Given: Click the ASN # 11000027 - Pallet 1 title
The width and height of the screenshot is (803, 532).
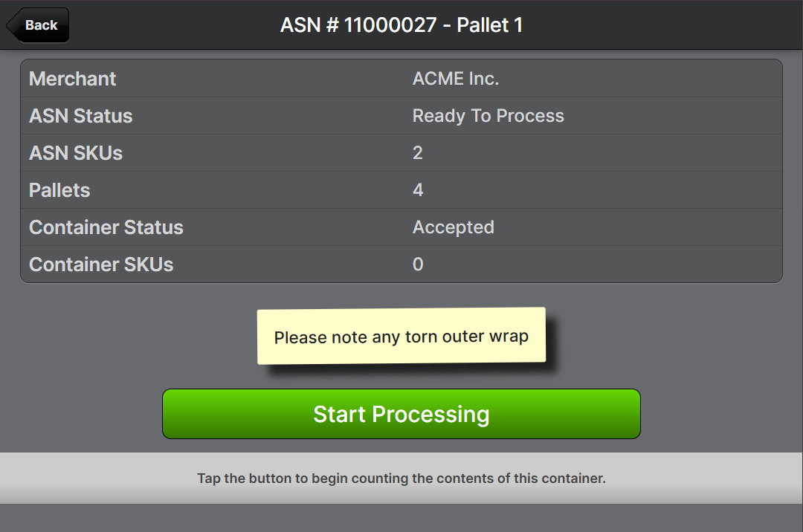Looking at the screenshot, I should 401,25.
